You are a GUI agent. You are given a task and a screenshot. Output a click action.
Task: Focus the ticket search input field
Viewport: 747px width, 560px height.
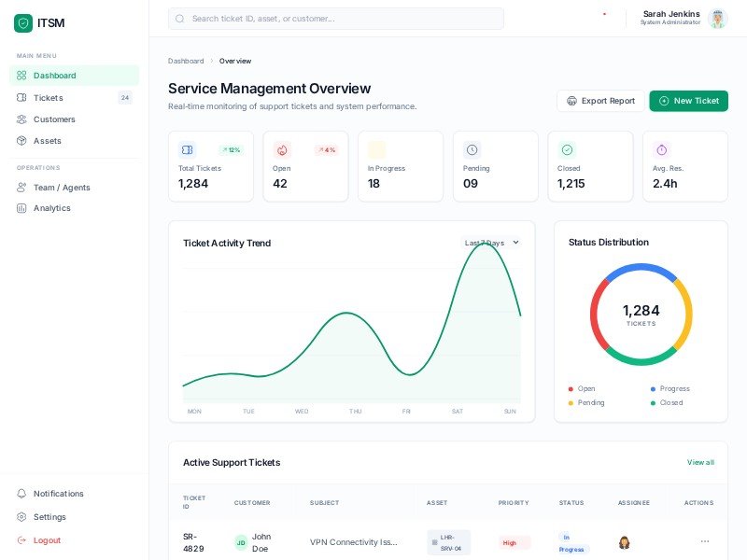pos(338,18)
